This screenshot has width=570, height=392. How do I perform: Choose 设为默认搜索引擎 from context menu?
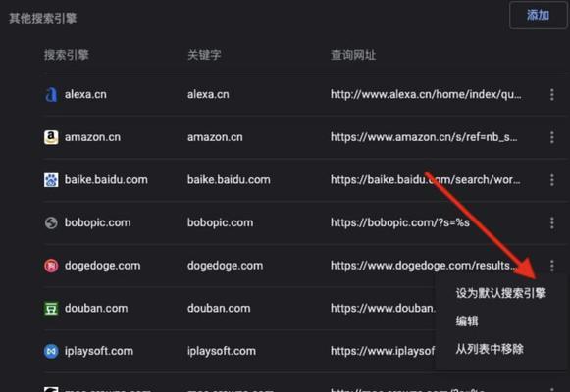point(501,293)
